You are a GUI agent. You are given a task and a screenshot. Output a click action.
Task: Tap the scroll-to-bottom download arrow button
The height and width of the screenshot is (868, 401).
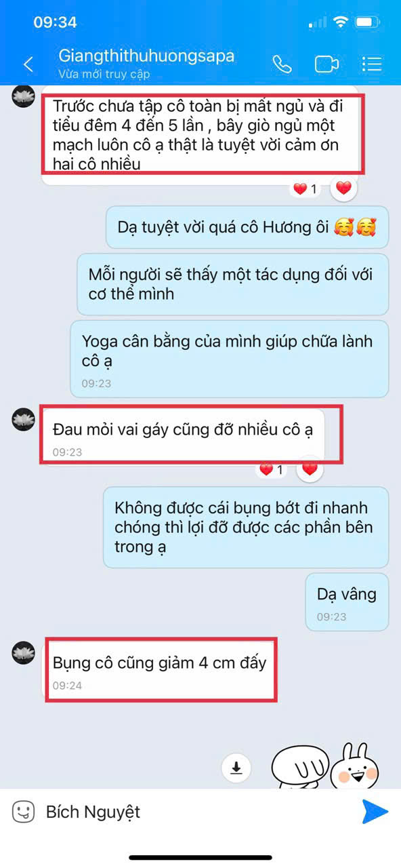pyautogui.click(x=236, y=768)
